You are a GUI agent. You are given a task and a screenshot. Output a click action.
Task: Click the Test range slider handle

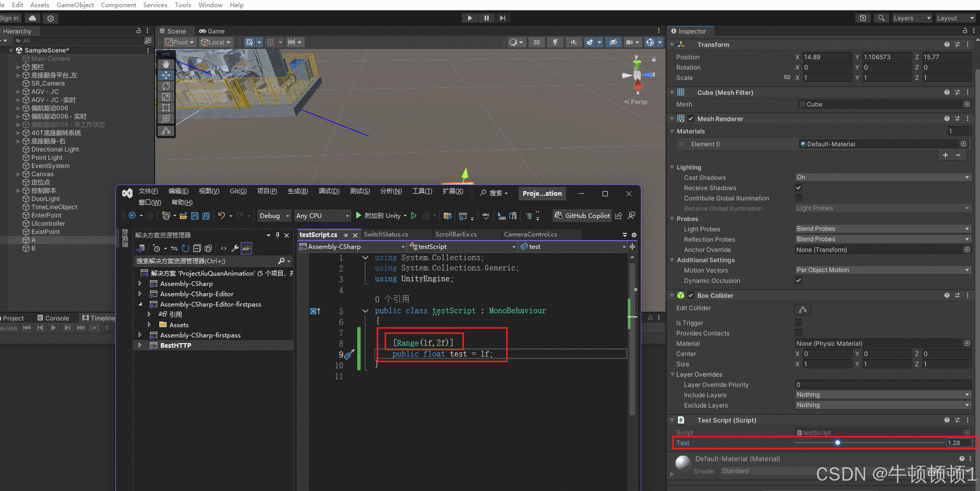[838, 443]
